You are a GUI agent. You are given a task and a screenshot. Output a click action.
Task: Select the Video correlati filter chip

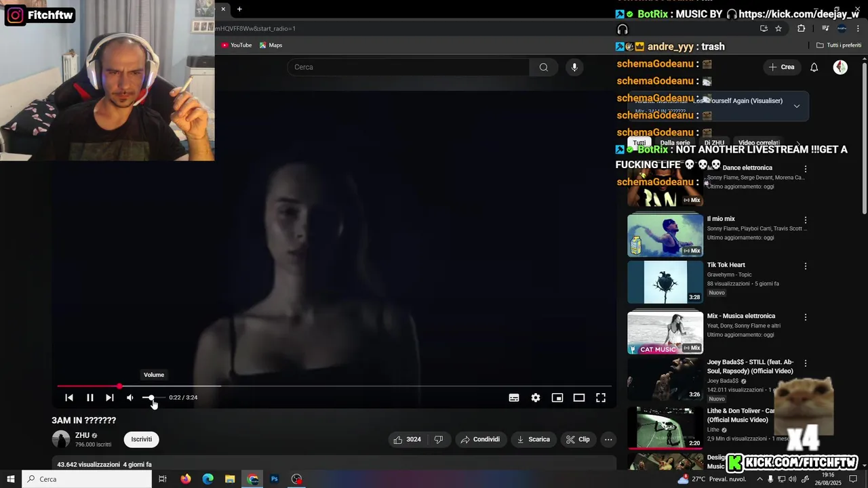coord(759,143)
